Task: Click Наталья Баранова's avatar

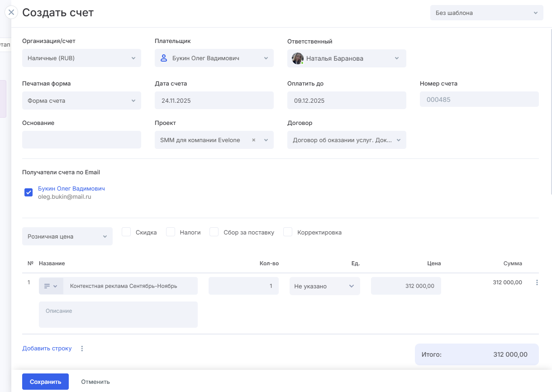Action: click(297, 58)
